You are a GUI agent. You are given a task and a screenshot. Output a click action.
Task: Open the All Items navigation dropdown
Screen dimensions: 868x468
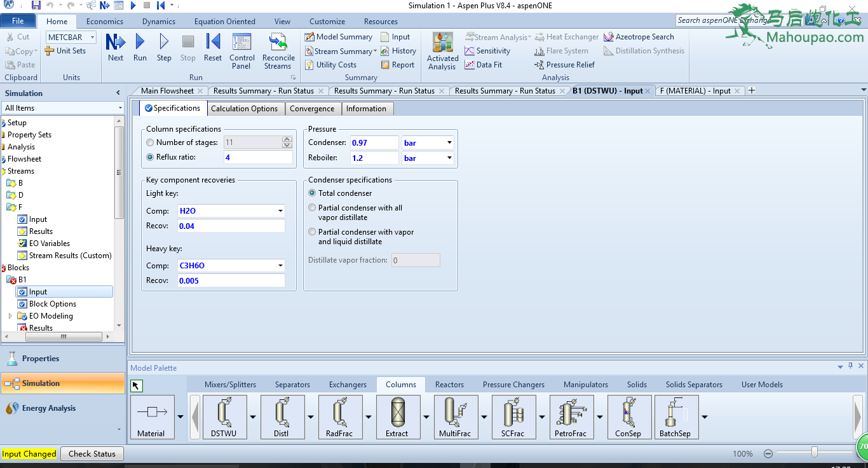(x=120, y=108)
